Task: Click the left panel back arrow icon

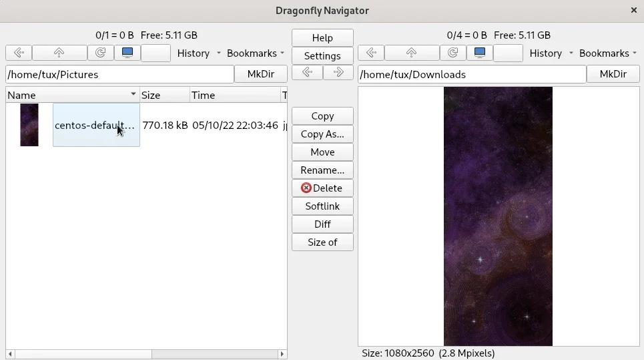Action: pyautogui.click(x=19, y=53)
